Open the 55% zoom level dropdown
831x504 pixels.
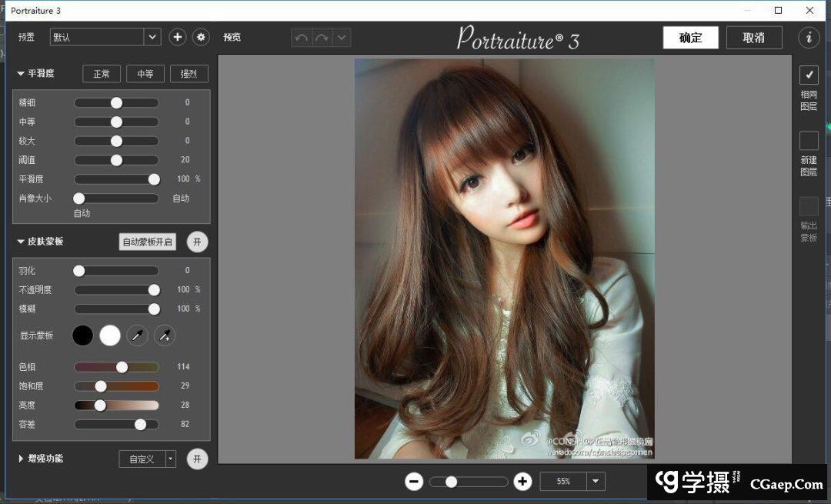pos(596,482)
